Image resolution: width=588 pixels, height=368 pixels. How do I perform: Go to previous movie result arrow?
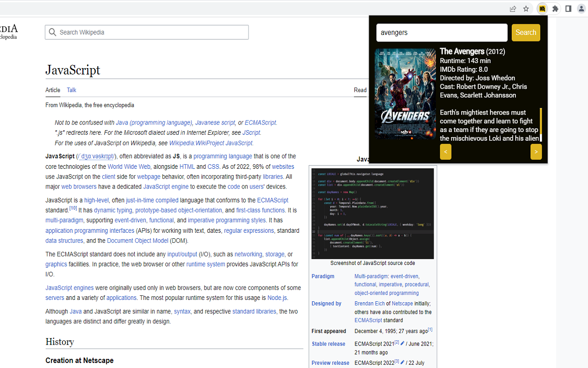[x=446, y=152]
